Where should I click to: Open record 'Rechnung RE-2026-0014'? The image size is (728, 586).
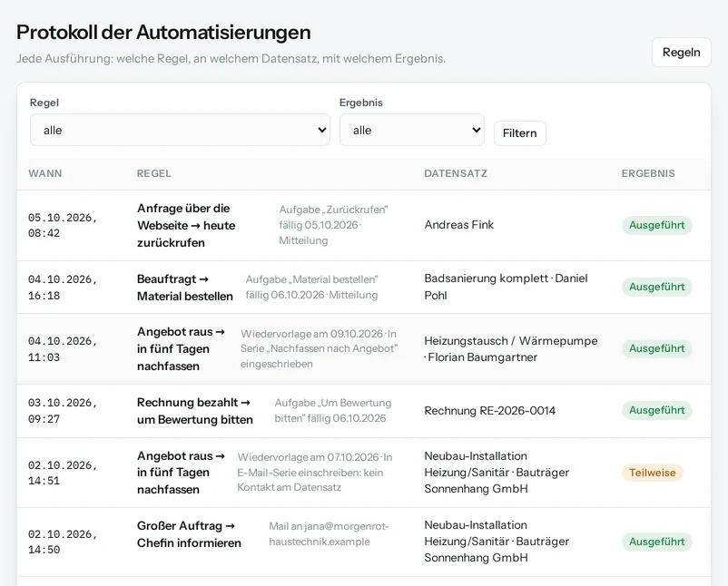490,411
